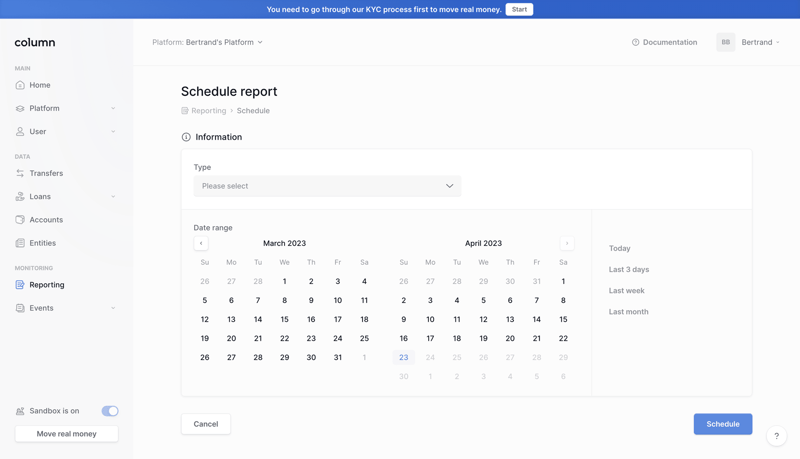Select March 31 in the calendar
Viewport: 800px width, 459px height.
pos(338,358)
